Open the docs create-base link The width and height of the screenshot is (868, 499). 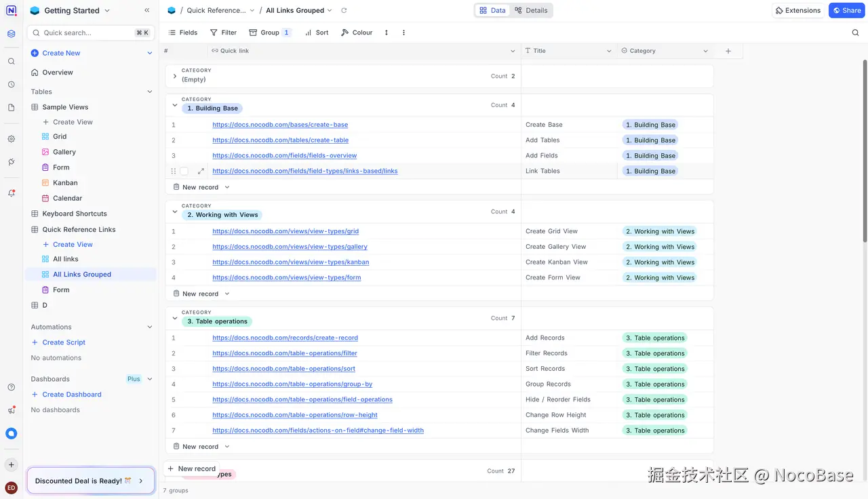pyautogui.click(x=280, y=125)
